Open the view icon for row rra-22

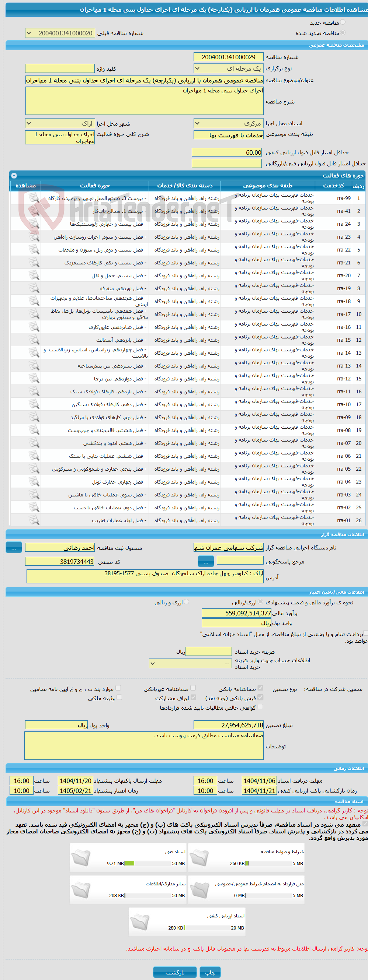34,250
